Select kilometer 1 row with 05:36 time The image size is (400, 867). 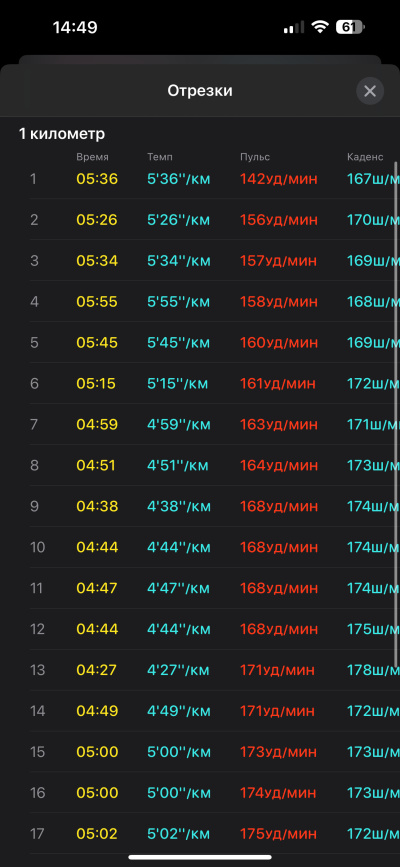214,179
